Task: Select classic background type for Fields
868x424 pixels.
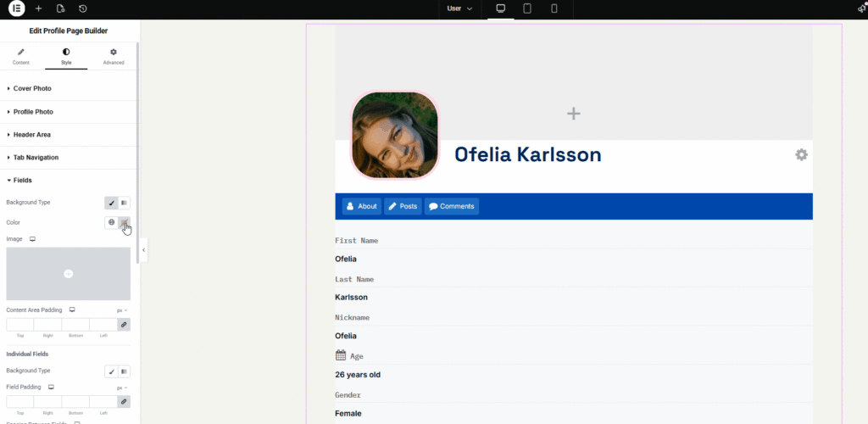Action: [x=111, y=204]
